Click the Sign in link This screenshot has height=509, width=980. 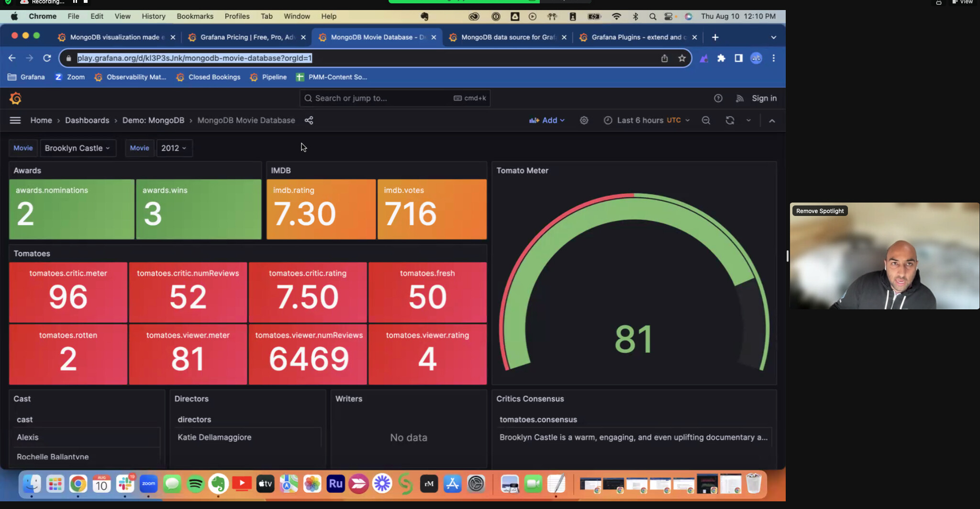[764, 98]
